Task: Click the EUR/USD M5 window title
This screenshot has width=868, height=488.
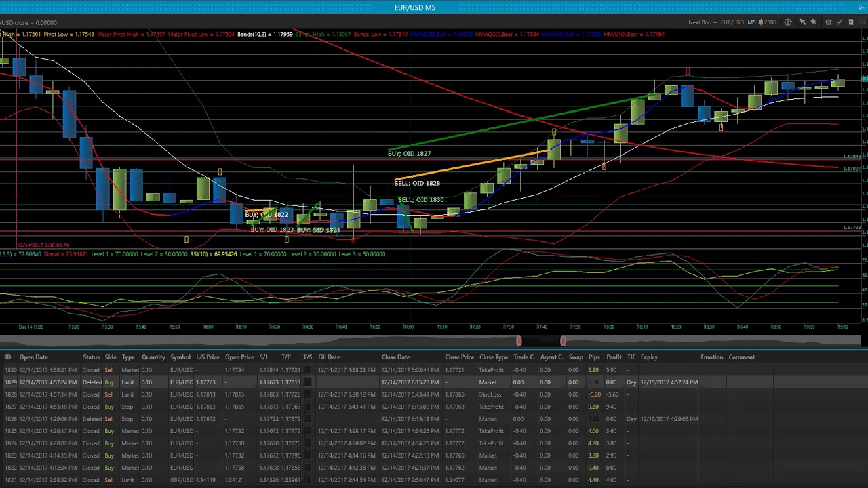Action: click(x=415, y=7)
